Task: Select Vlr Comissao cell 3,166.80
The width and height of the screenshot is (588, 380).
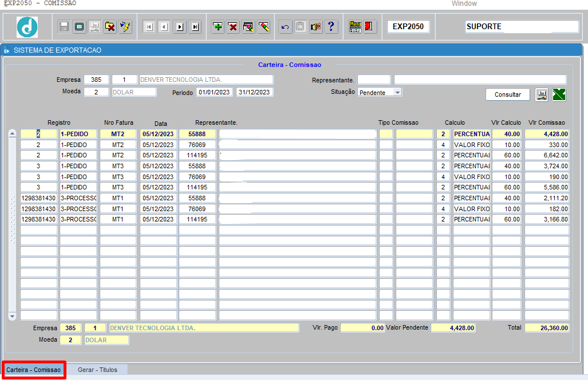Action: tap(547, 219)
